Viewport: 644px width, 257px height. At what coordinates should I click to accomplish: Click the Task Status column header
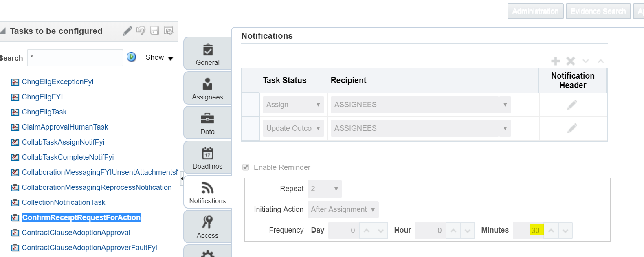tap(293, 81)
